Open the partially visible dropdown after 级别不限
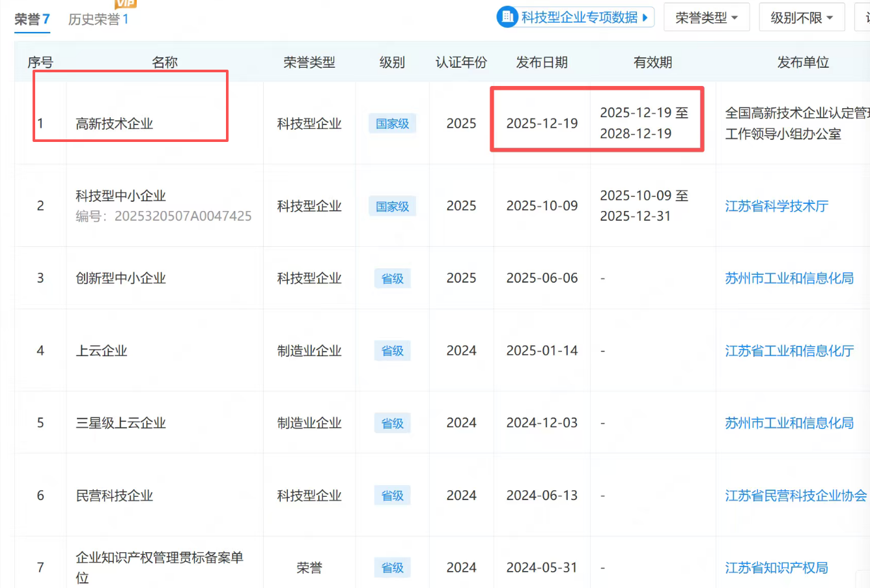Viewport: 870px width, 588px height. click(x=863, y=18)
